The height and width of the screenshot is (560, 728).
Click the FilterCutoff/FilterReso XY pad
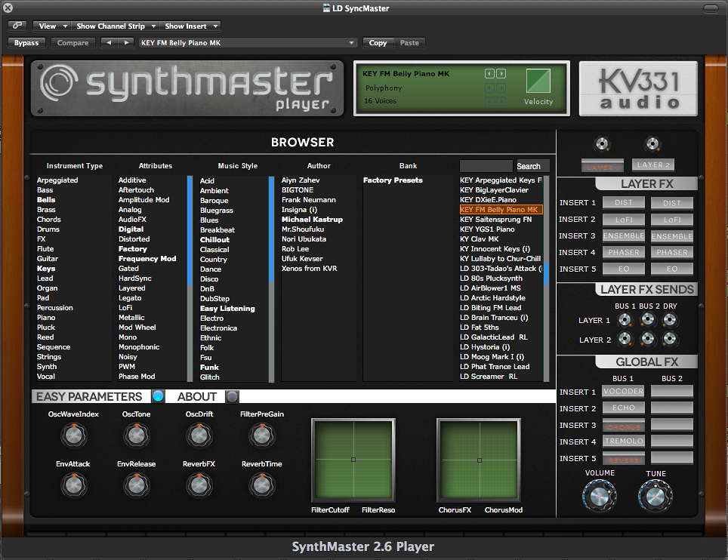click(x=353, y=460)
